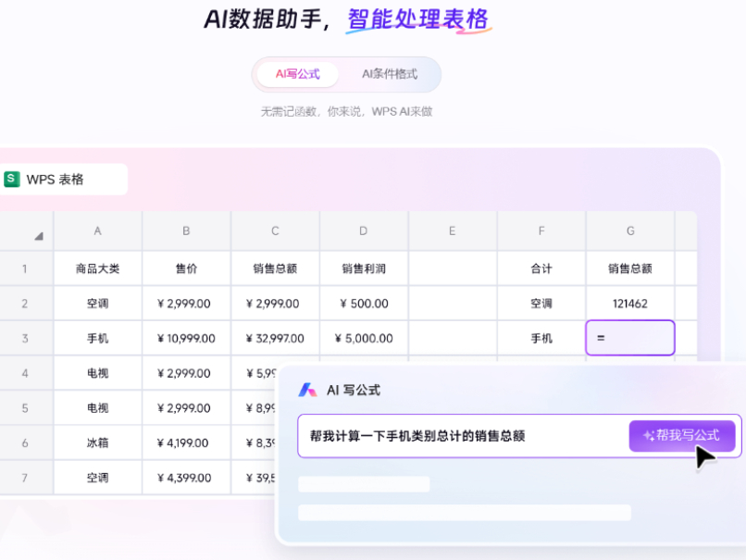Click the ¥ 2,999.00 cell in column C
Image resolution: width=746 pixels, height=560 pixels.
(276, 304)
